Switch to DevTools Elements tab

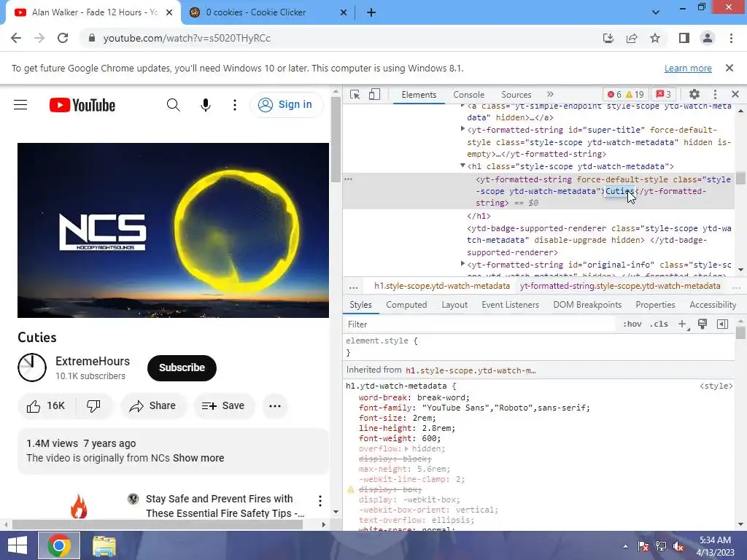[x=419, y=95]
